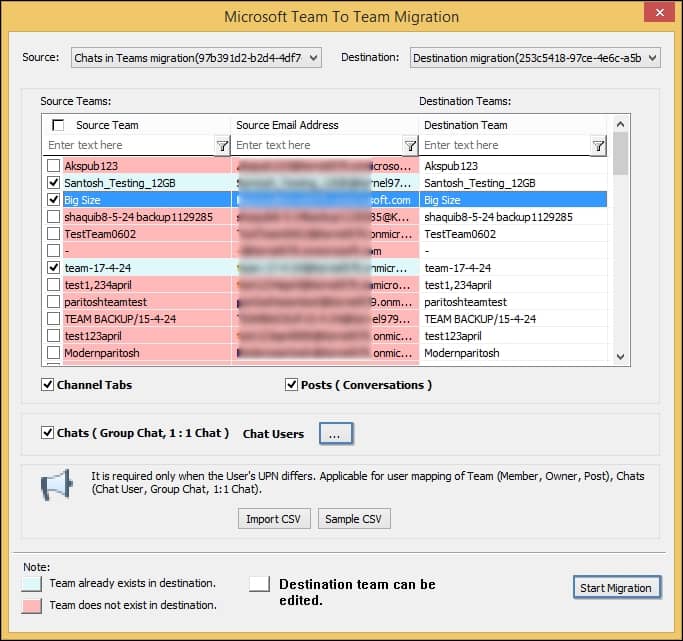Click the pink 'does not exist' legend swatch
The height and width of the screenshot is (641, 683).
click(x=31, y=606)
